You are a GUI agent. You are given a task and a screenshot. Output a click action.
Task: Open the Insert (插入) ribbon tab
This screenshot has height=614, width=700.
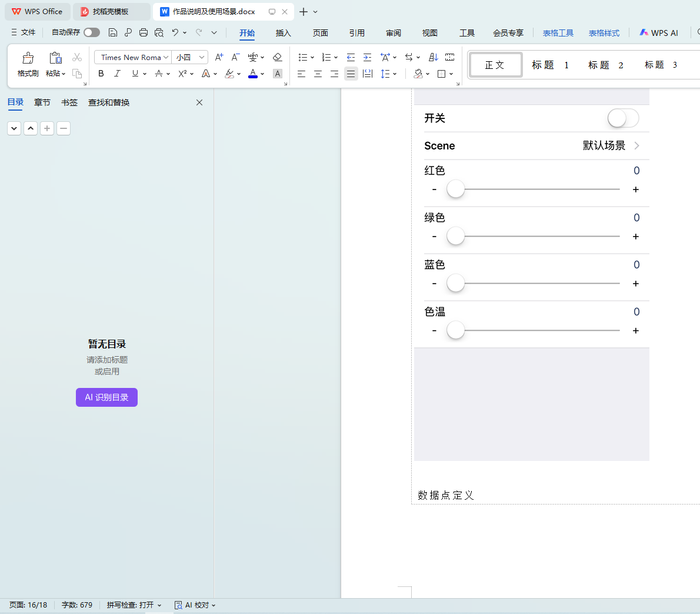pyautogui.click(x=283, y=33)
